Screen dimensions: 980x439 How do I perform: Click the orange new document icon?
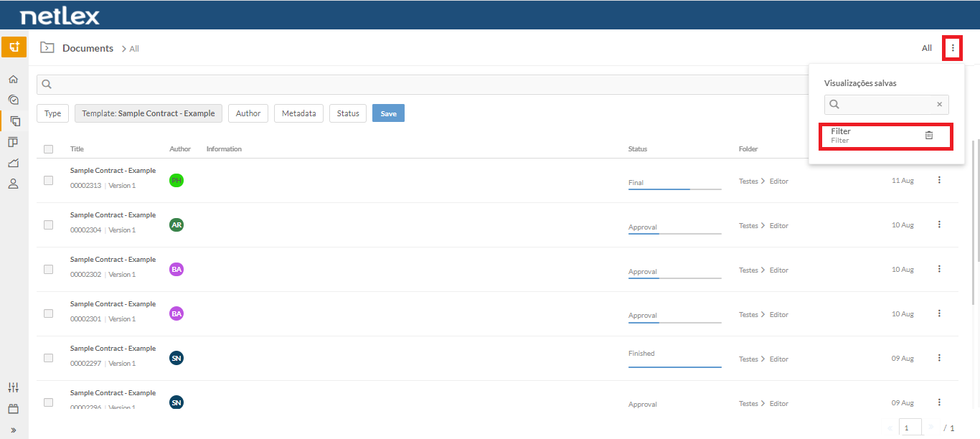pyautogui.click(x=14, y=47)
